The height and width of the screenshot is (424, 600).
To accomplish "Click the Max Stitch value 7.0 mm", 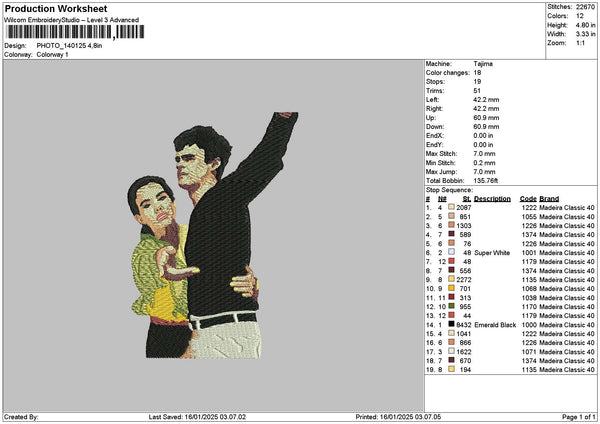I will click(x=484, y=154).
